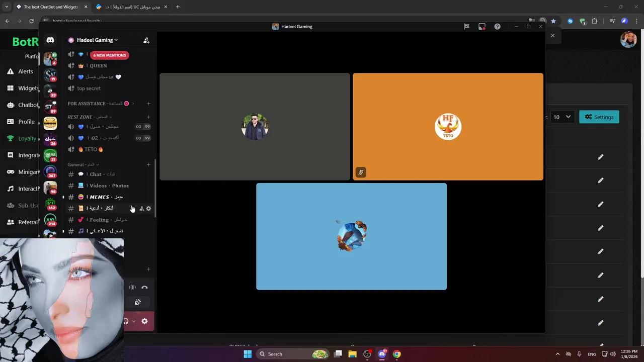Show hidden icons chevron in system tray
The image size is (644, 362).
tap(557, 354)
